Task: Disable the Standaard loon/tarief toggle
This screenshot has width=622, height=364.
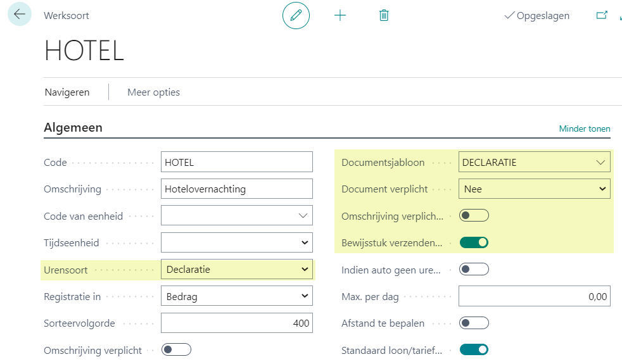Action: click(474, 349)
